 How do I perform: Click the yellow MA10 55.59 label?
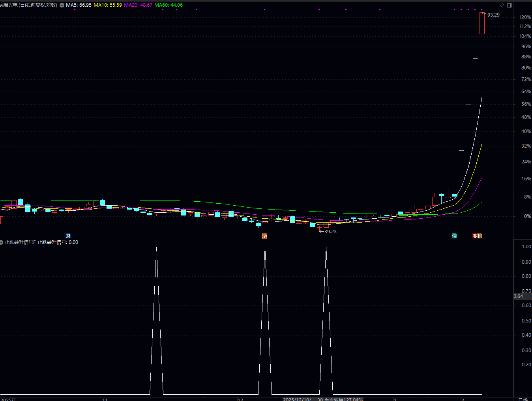pyautogui.click(x=108, y=5)
